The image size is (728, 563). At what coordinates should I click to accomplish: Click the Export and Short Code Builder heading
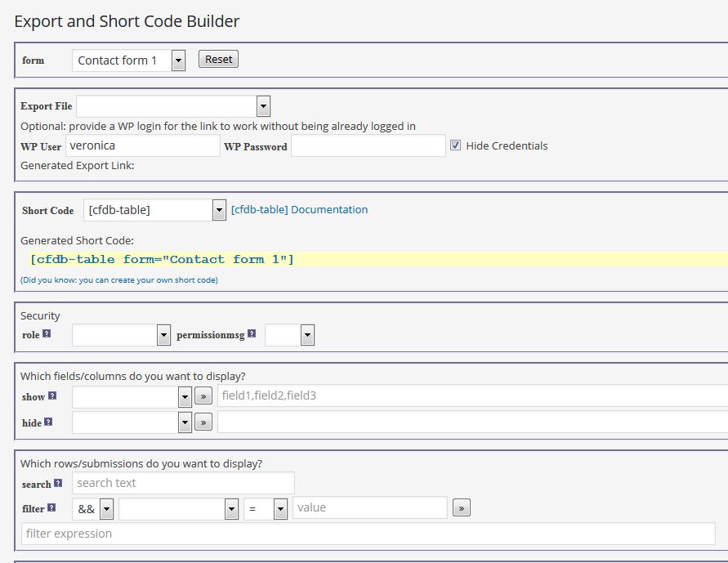point(127,21)
